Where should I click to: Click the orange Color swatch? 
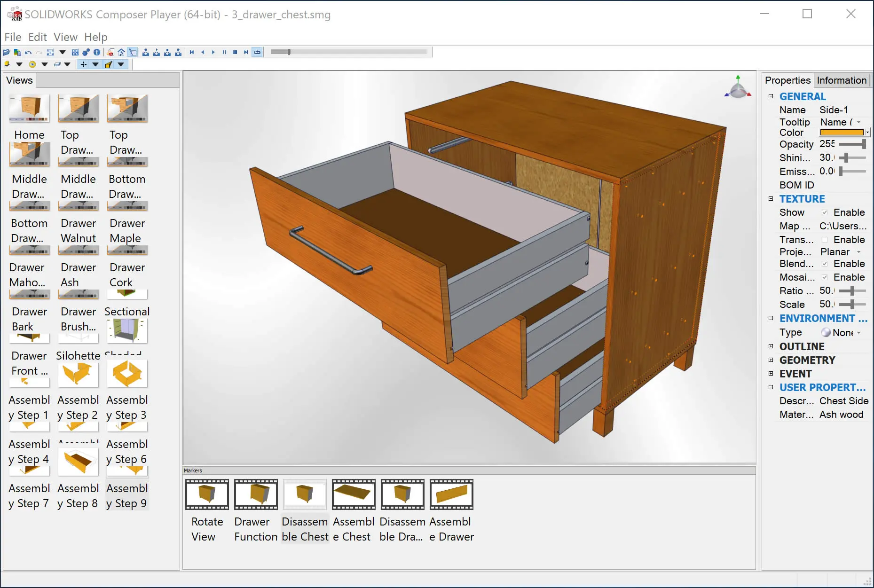click(842, 133)
